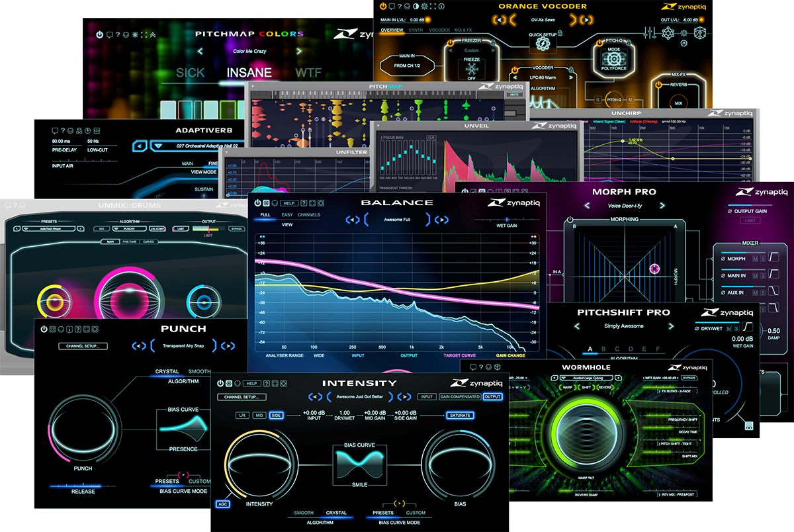
Task: Click the Smile bias curve display
Action: [x=360, y=466]
